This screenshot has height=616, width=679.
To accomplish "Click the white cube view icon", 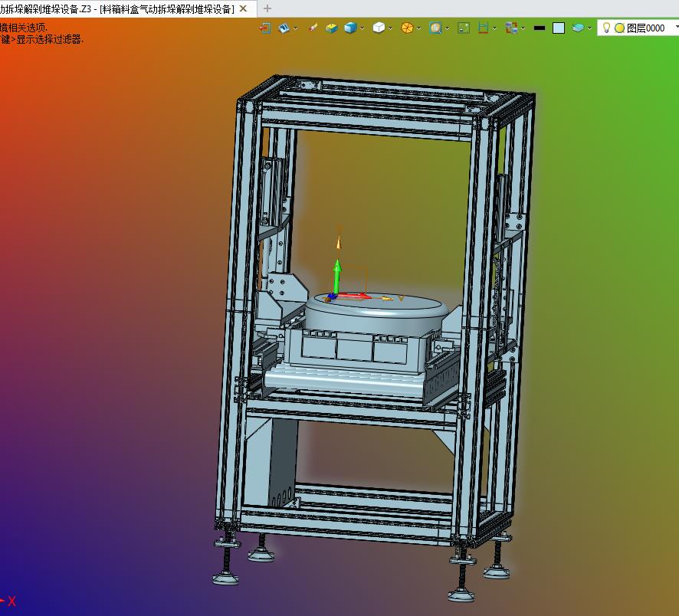I will pyautogui.click(x=379, y=28).
